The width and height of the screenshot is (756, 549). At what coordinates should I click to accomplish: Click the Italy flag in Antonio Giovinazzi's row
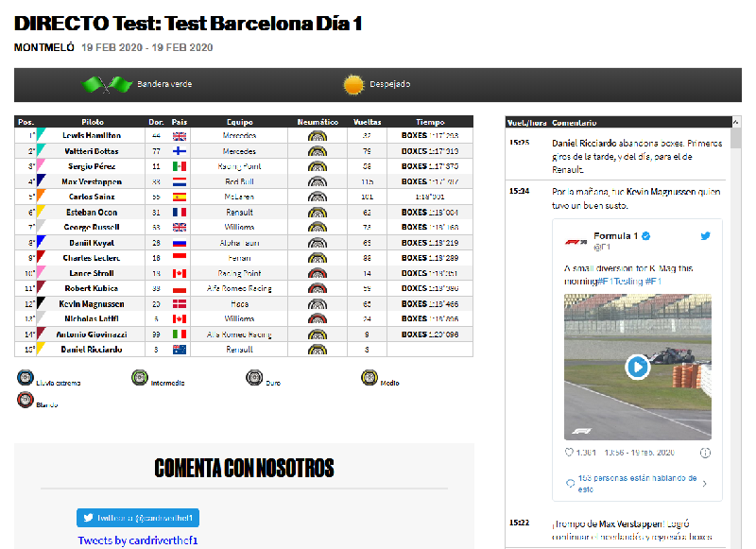click(x=180, y=334)
